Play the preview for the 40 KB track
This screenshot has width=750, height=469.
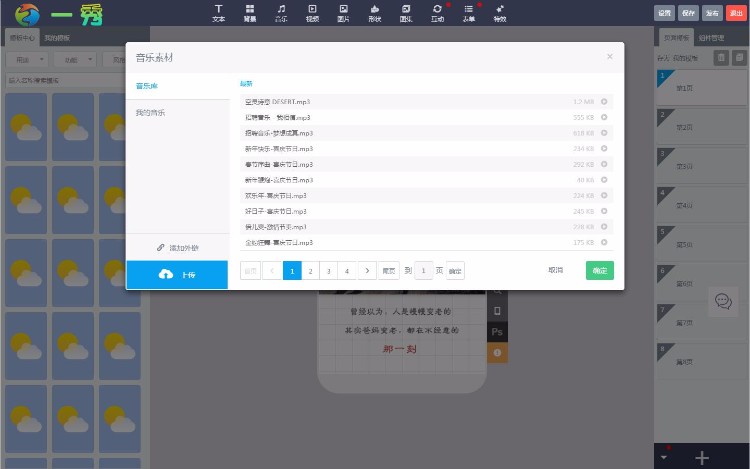coord(604,180)
